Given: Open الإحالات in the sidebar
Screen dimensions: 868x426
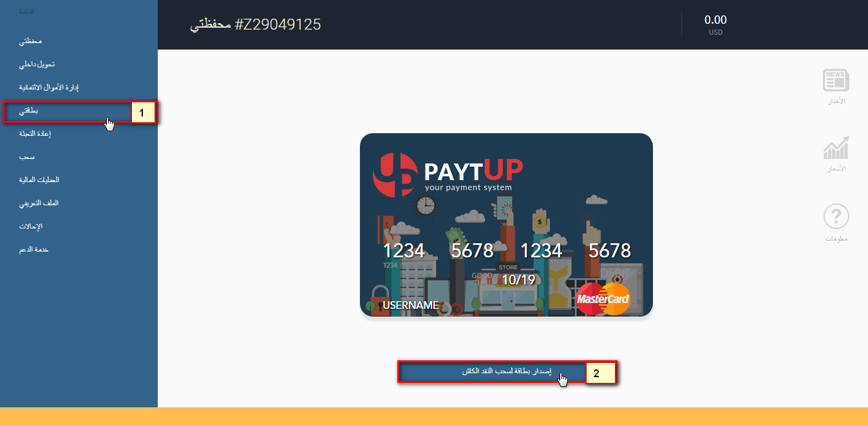Looking at the screenshot, I should coord(30,227).
